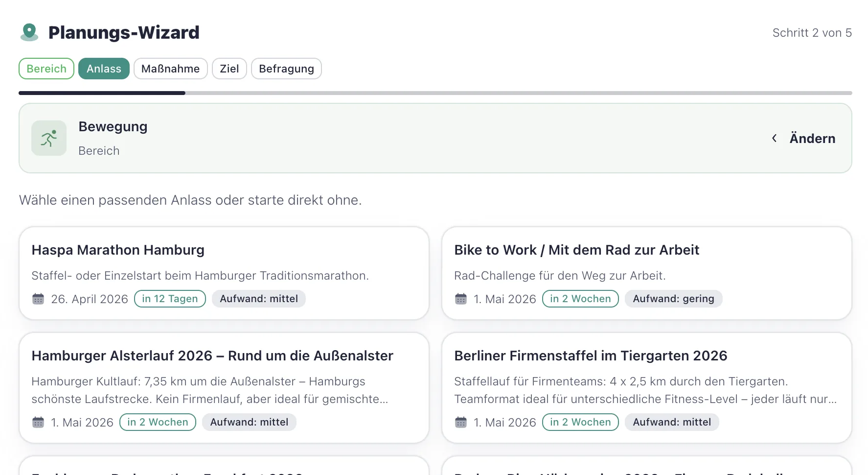868x475 pixels.
Task: Click the wizard progress bar
Action: tap(435, 93)
